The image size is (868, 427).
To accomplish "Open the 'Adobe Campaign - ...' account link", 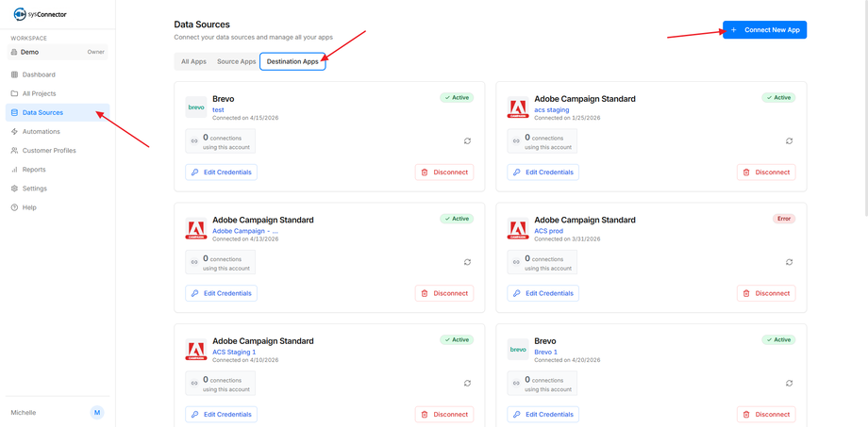I will click(x=245, y=231).
